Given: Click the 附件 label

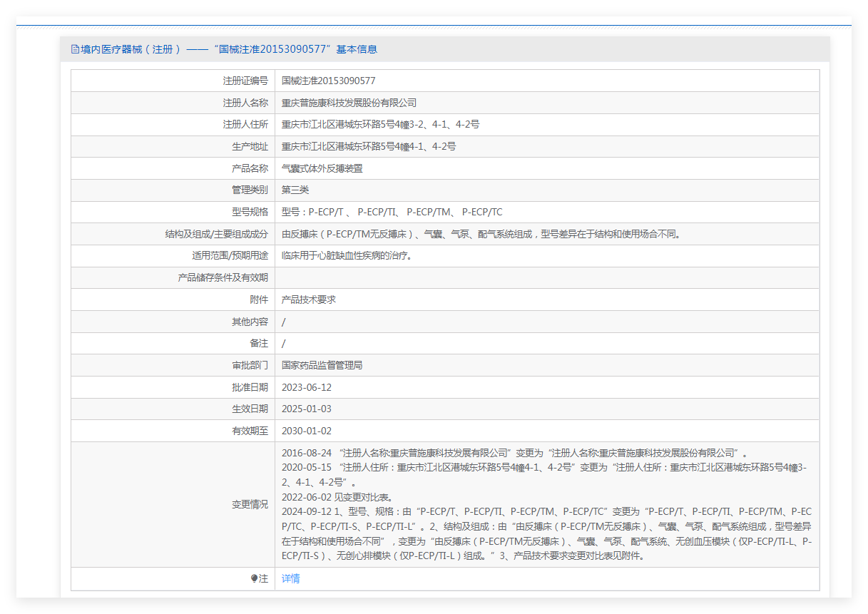Looking at the screenshot, I should click(260, 300).
